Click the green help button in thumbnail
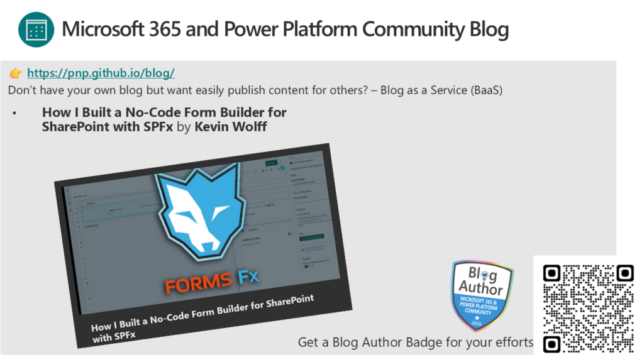 point(312,237)
